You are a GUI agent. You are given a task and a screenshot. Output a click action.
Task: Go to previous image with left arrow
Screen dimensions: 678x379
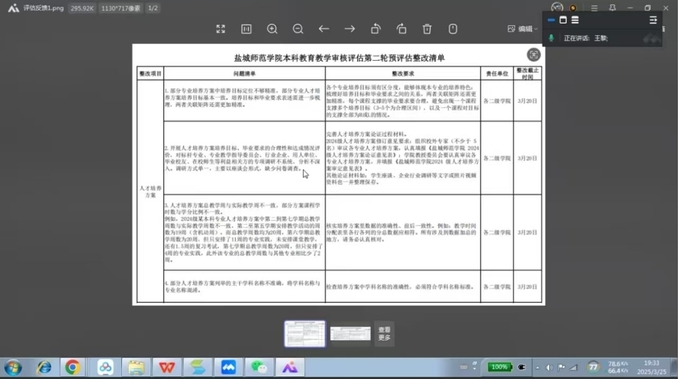coord(323,29)
